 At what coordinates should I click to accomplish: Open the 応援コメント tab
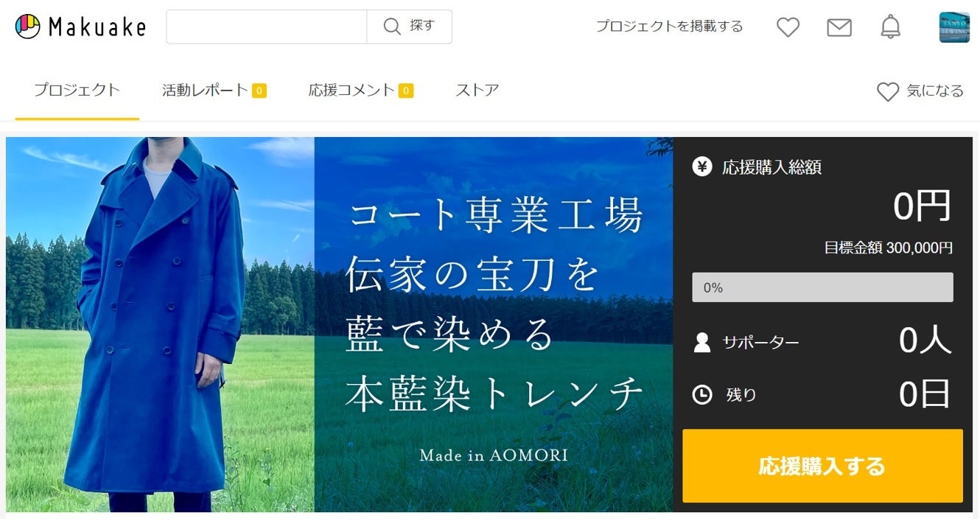(x=361, y=90)
